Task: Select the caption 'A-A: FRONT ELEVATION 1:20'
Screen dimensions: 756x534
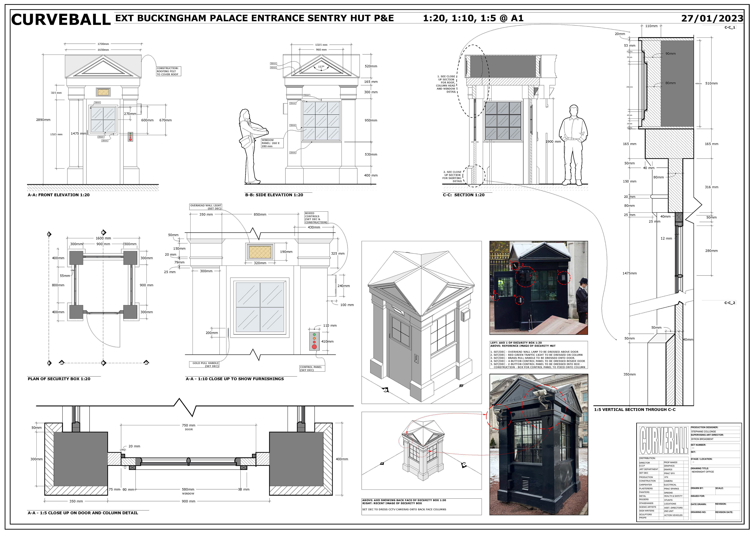Action: (x=59, y=195)
